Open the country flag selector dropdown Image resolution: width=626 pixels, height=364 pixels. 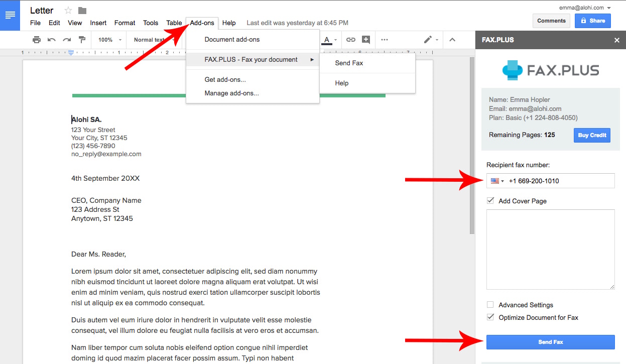pyautogui.click(x=497, y=181)
